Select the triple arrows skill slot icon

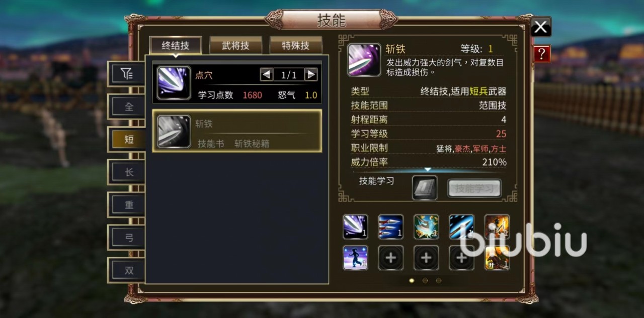(x=390, y=227)
